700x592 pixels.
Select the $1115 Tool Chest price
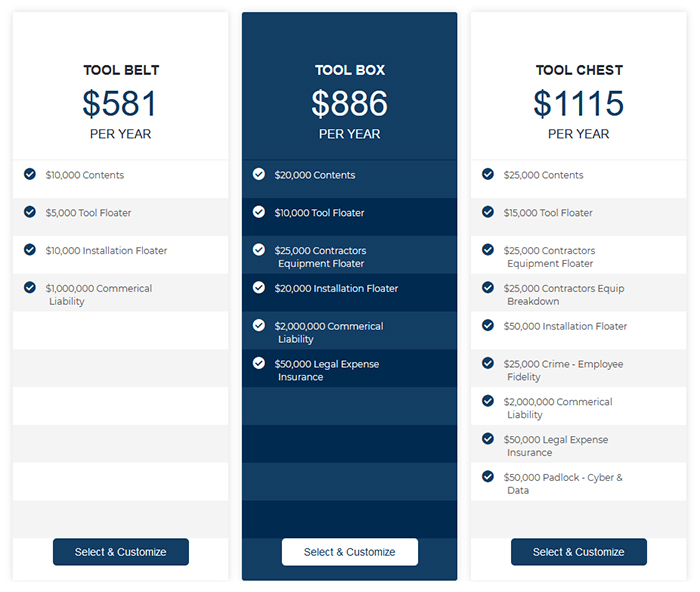[578, 103]
